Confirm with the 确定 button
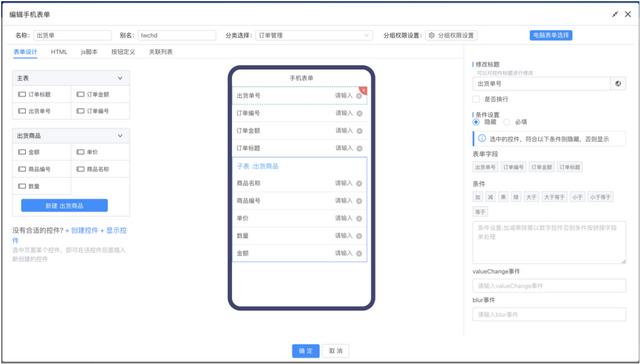 (306, 351)
